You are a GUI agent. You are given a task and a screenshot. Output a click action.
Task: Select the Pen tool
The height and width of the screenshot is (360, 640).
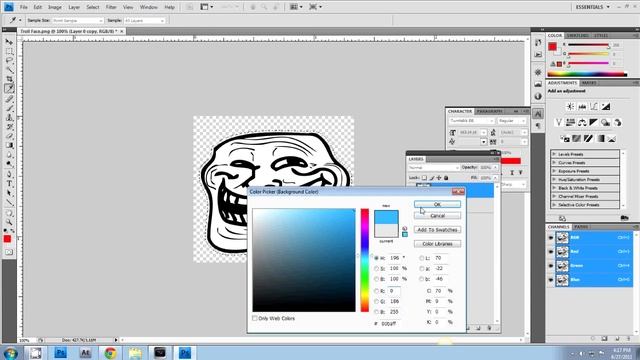point(9,174)
